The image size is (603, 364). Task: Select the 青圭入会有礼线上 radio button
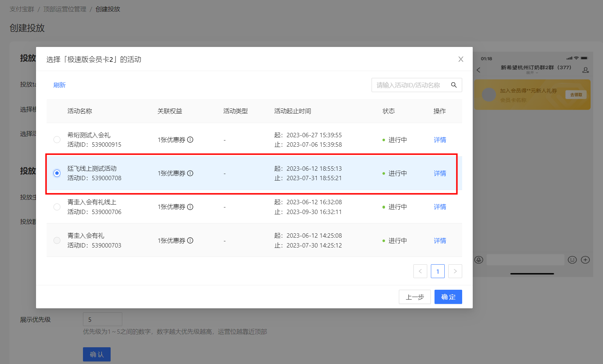pos(57,207)
